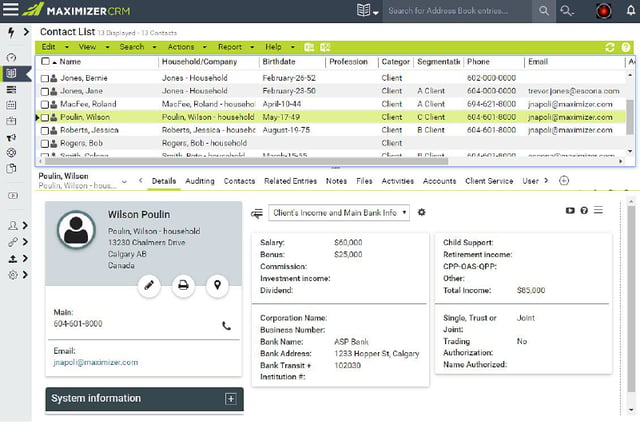
Task: Check the Poulin, Wilson row checkbox
Action: click(44, 118)
